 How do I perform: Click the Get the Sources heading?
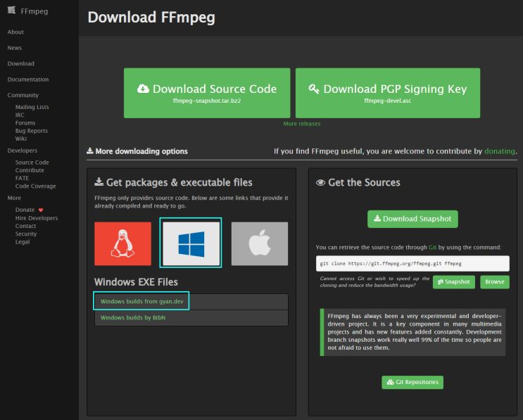pos(364,182)
